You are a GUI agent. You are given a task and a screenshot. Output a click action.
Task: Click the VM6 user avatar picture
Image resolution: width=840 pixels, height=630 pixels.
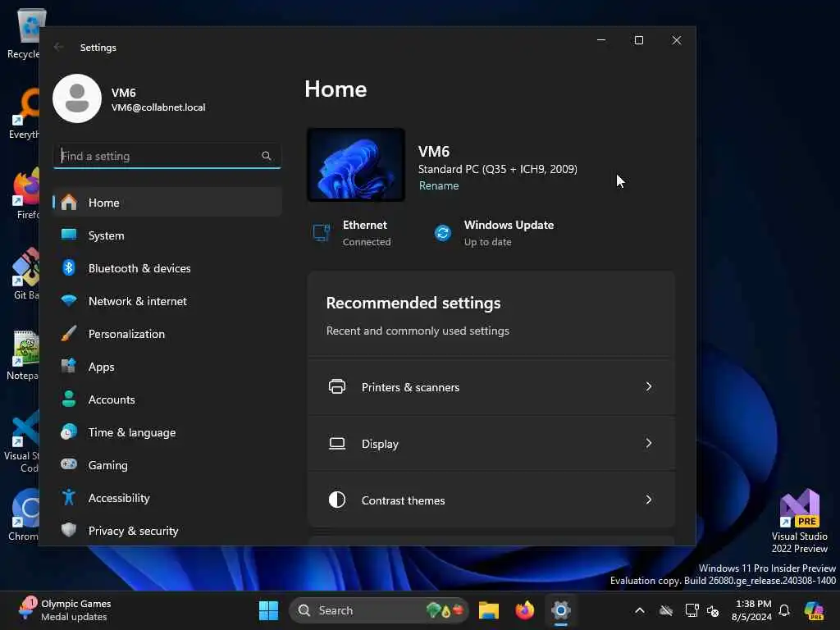77,98
